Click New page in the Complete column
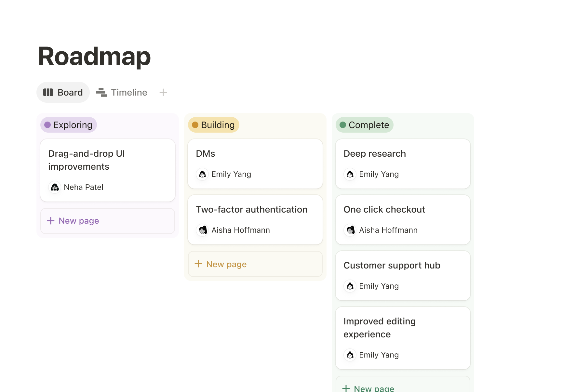Viewport: 562px width, 392px height. click(x=374, y=387)
